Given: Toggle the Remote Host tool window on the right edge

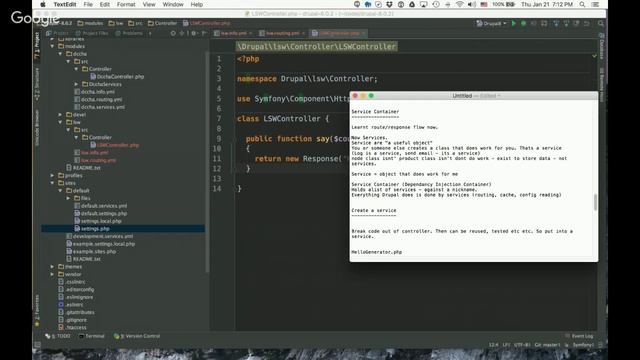Looking at the screenshot, I should click(602, 85).
